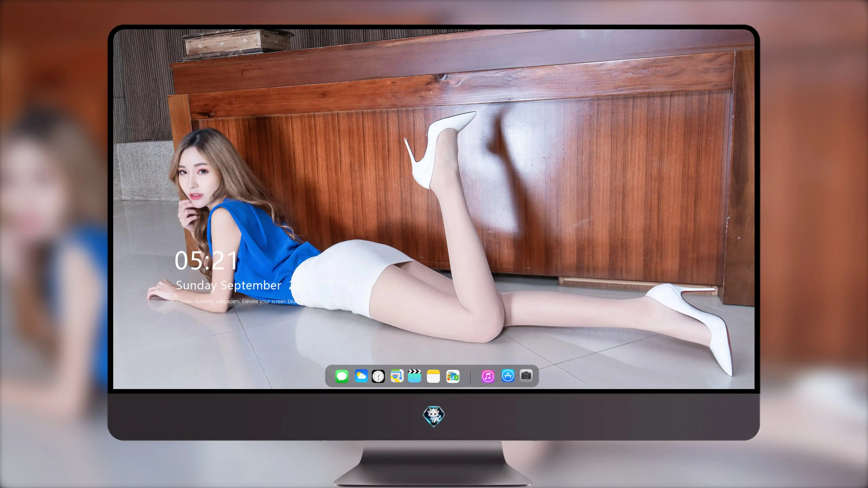Launch the pink iTunes music app
This screenshot has width=868, height=488.
point(488,376)
